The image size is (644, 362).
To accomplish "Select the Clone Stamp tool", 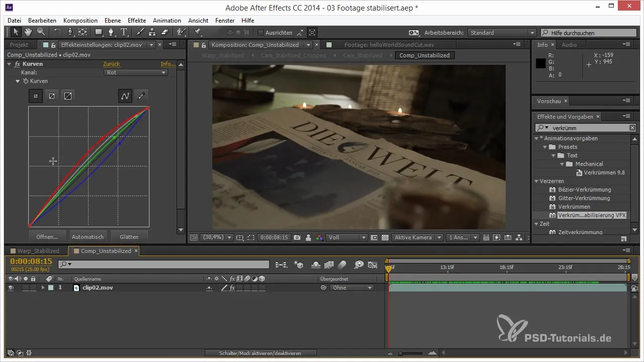I will (153, 32).
